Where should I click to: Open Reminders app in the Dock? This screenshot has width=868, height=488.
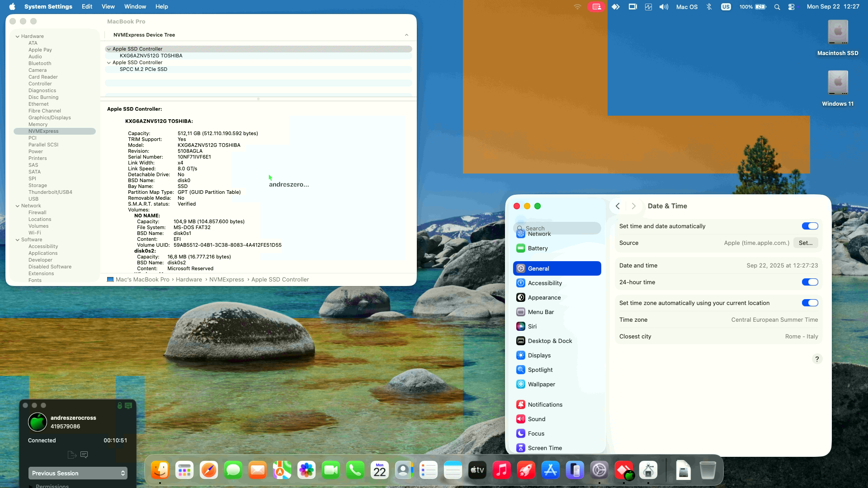(x=429, y=470)
